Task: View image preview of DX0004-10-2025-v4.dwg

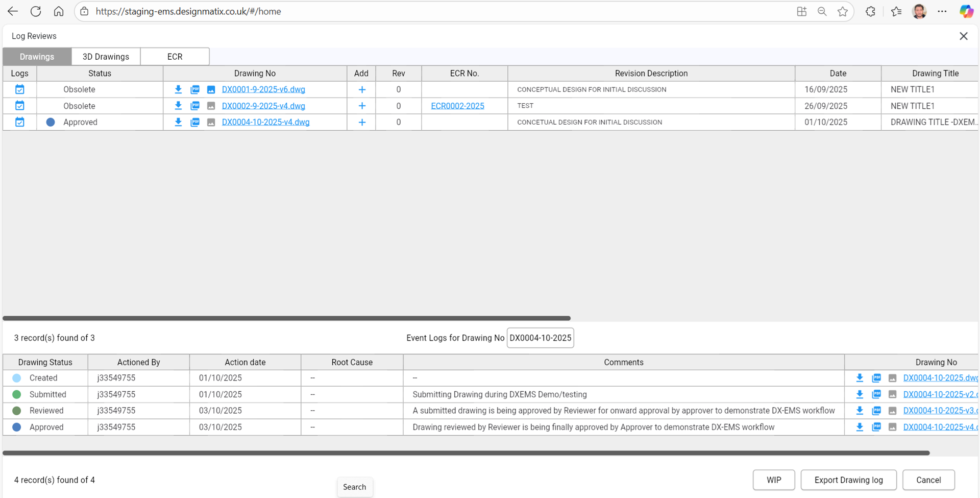Action: pyautogui.click(x=211, y=123)
